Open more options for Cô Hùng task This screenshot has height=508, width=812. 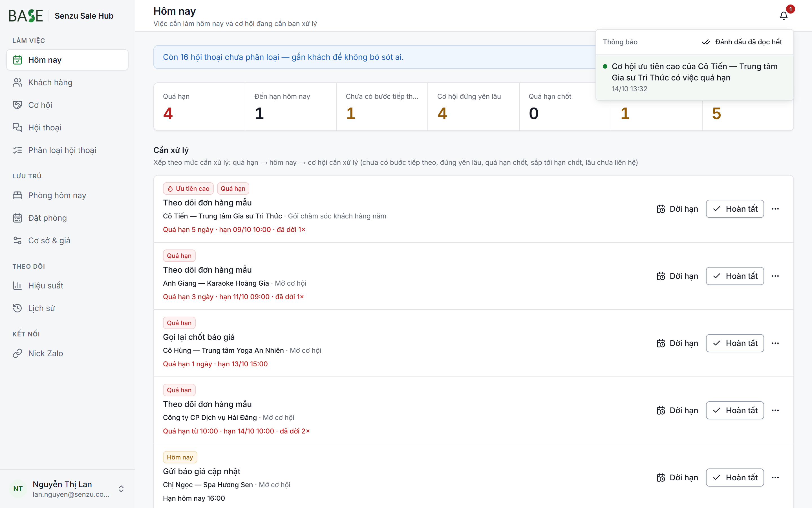click(775, 343)
